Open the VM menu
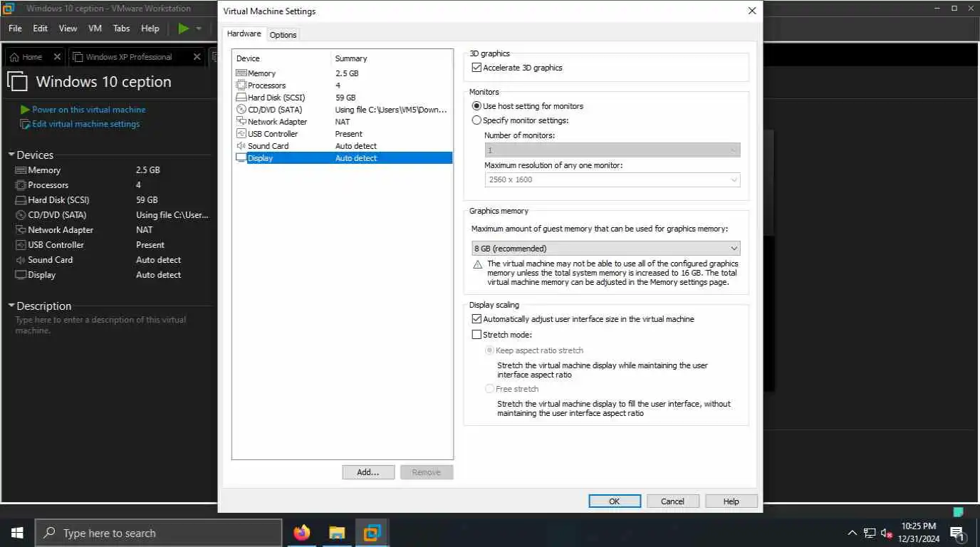 coord(95,28)
